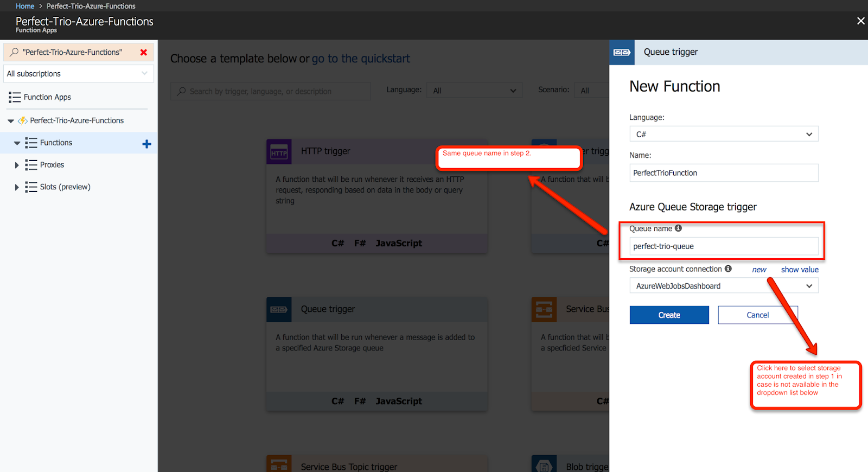Click the function Name input field
Screen dimensions: 868x472
pyautogui.click(x=724, y=173)
